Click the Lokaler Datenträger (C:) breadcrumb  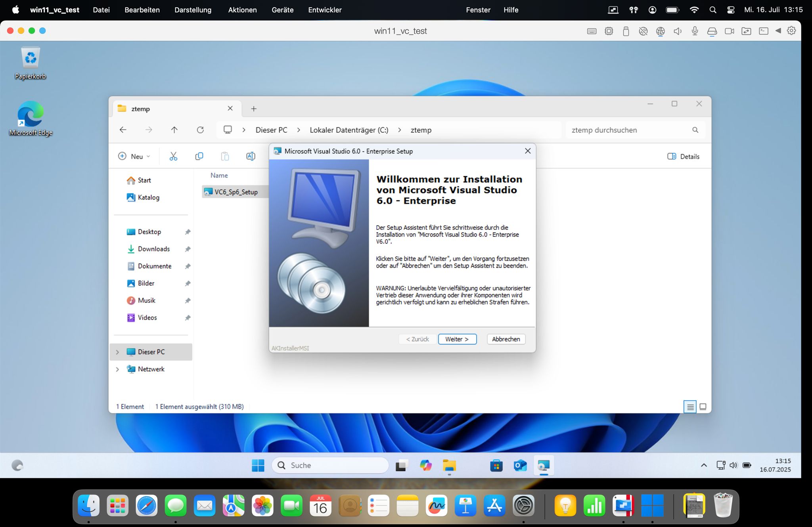(349, 130)
